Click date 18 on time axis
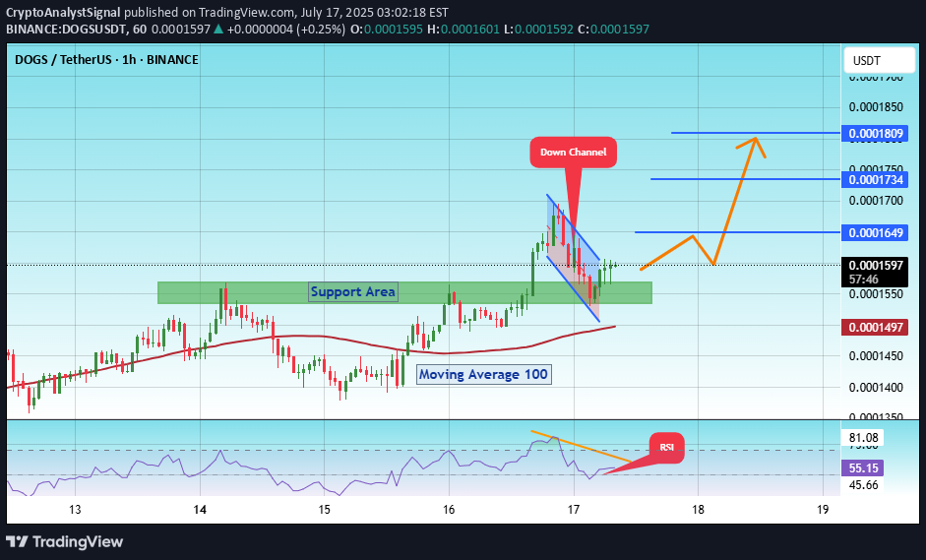 click(698, 510)
